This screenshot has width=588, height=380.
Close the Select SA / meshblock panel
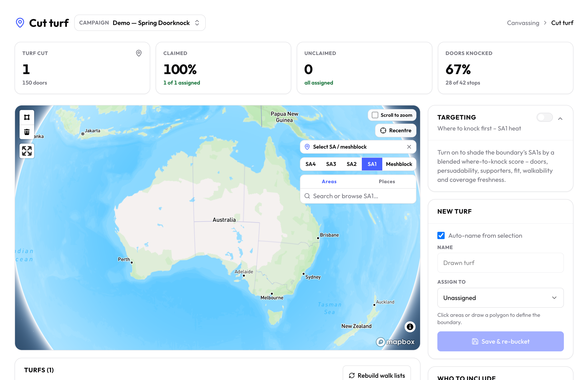[x=409, y=147]
